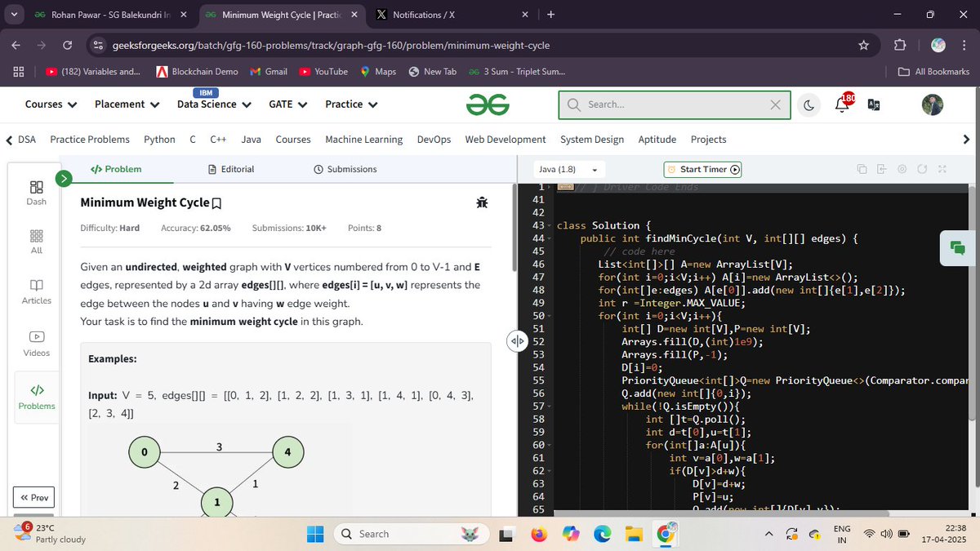Image resolution: width=980 pixels, height=551 pixels.
Task: Open the bookmarks bar apps grid icon
Action: point(18,71)
